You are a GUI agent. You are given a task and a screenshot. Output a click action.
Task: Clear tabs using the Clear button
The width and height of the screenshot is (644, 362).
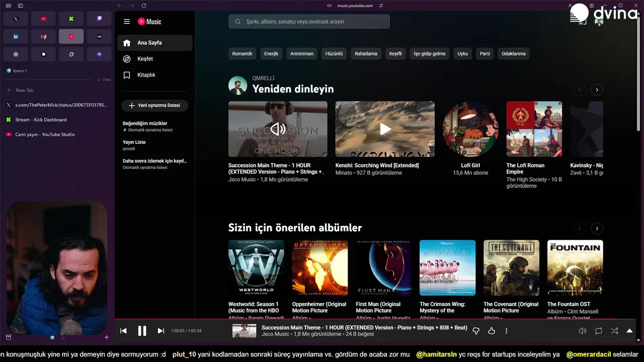104,79
